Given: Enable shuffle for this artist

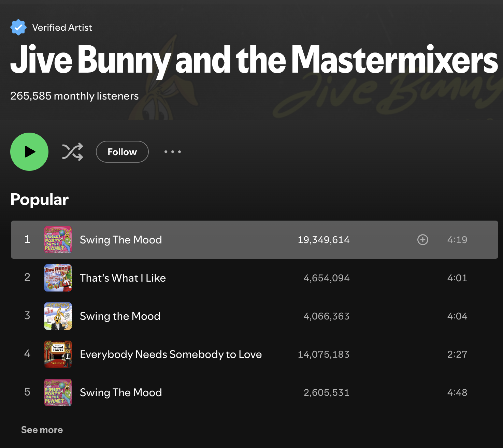Looking at the screenshot, I should [x=73, y=152].
